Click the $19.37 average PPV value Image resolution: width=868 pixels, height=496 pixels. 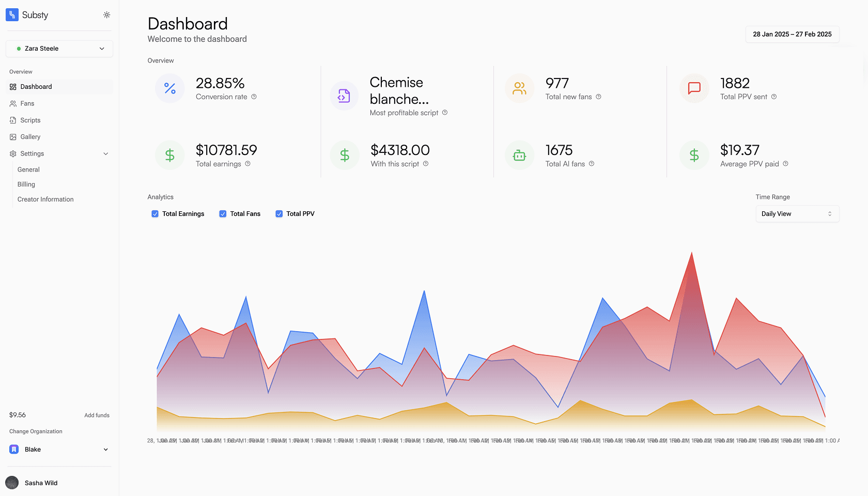[740, 150]
